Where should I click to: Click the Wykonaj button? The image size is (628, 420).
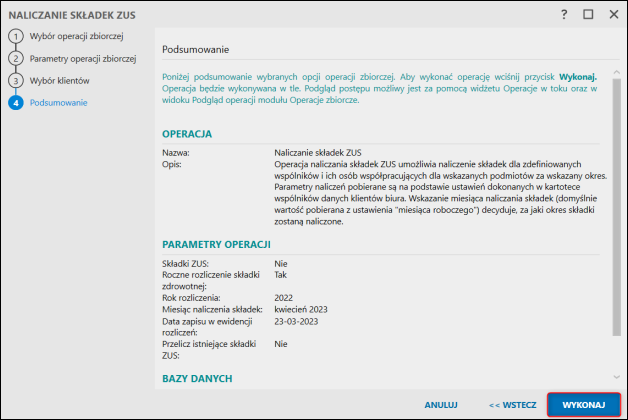(x=584, y=405)
